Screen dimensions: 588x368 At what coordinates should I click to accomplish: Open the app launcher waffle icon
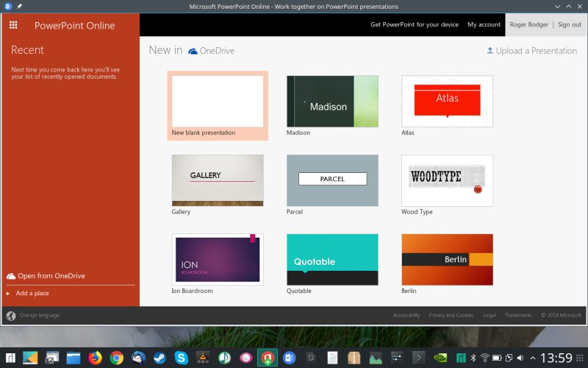pyautogui.click(x=13, y=25)
